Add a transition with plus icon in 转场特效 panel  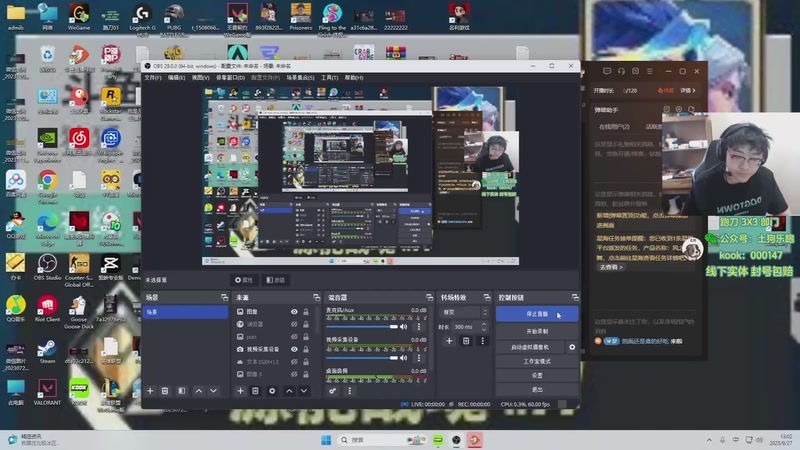(449, 341)
